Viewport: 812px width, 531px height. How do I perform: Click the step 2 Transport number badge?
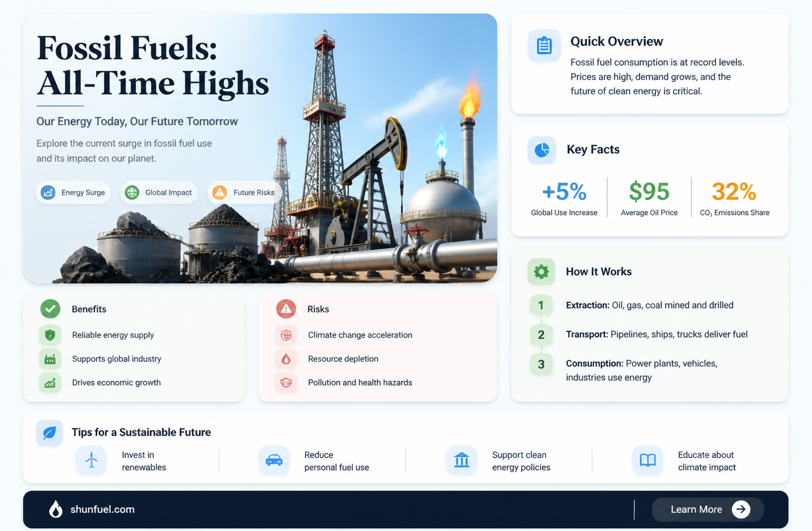[541, 335]
